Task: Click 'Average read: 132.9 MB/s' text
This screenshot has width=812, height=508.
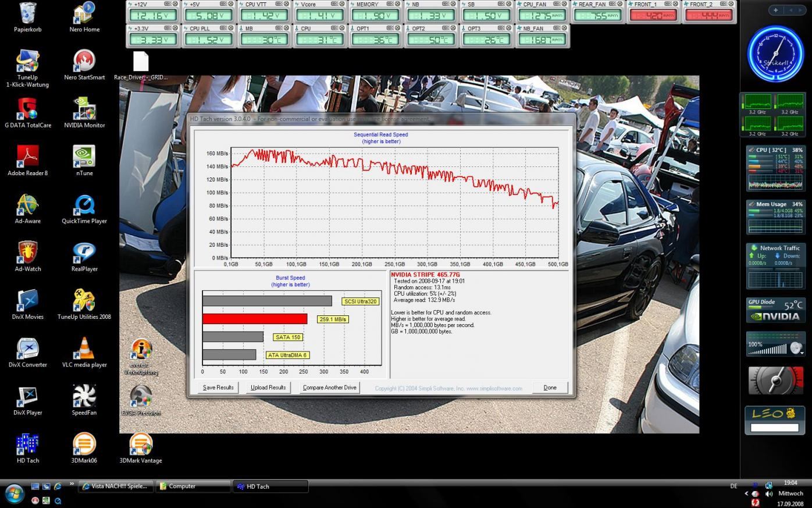Action: click(424, 300)
